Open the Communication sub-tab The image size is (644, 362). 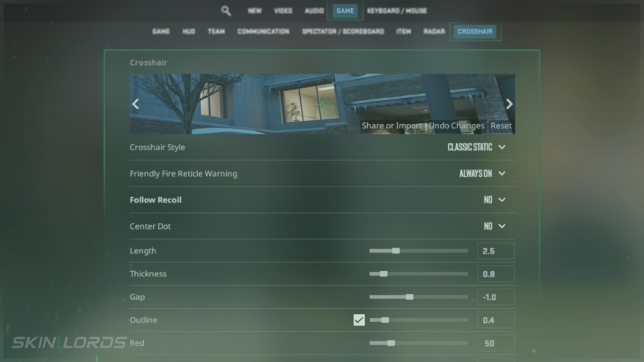pos(263,31)
